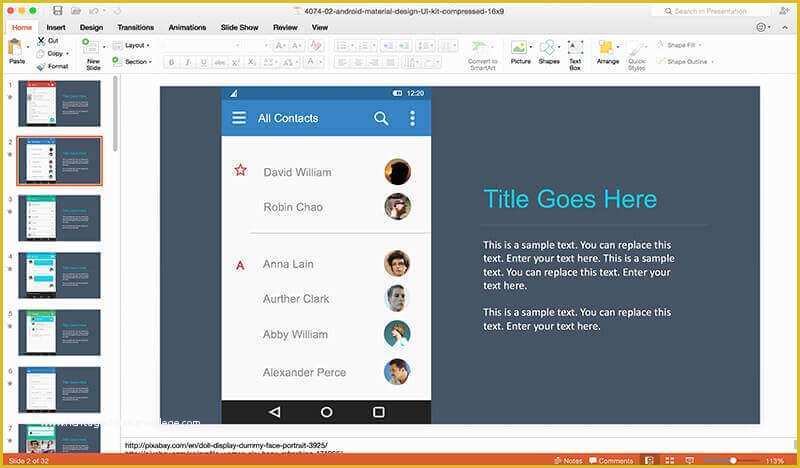The height and width of the screenshot is (468, 800).
Task: Click the clear formatting icon
Action: pyautogui.click(x=316, y=46)
